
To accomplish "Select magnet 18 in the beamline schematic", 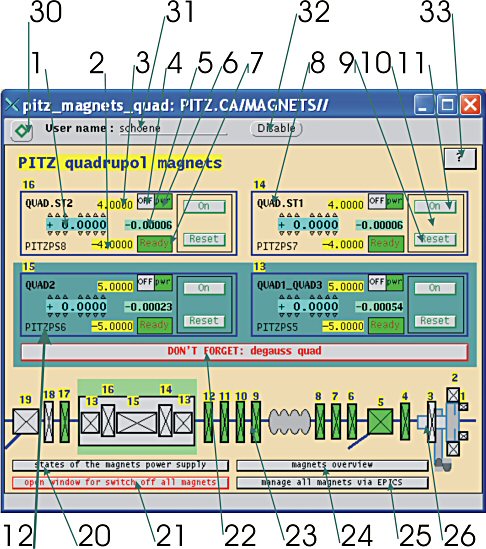I will pyautogui.click(x=49, y=421).
